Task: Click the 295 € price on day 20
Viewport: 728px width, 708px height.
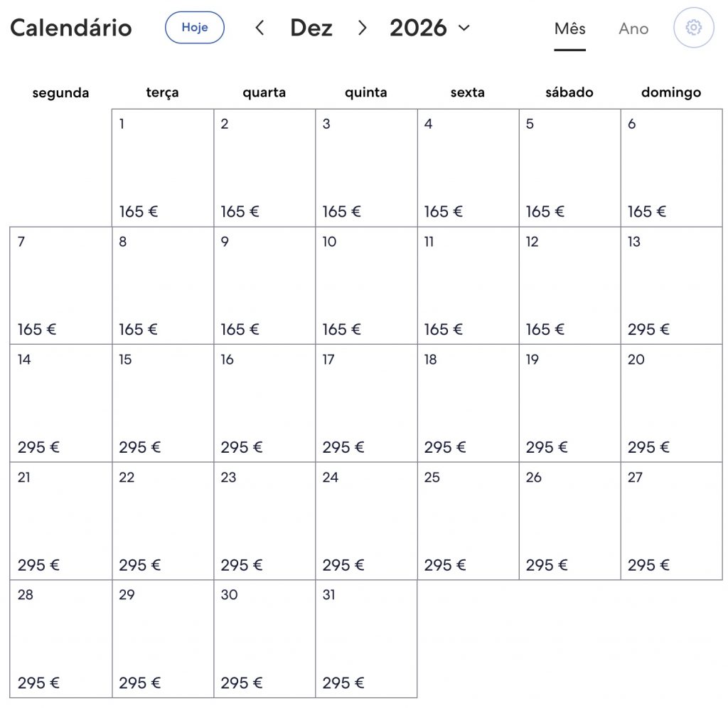Action: (x=648, y=447)
